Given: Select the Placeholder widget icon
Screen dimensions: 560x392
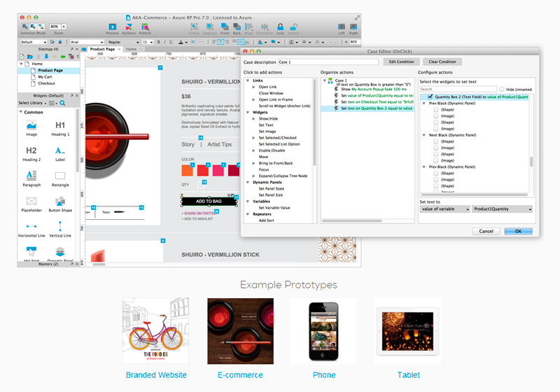Looking at the screenshot, I should (x=31, y=202).
